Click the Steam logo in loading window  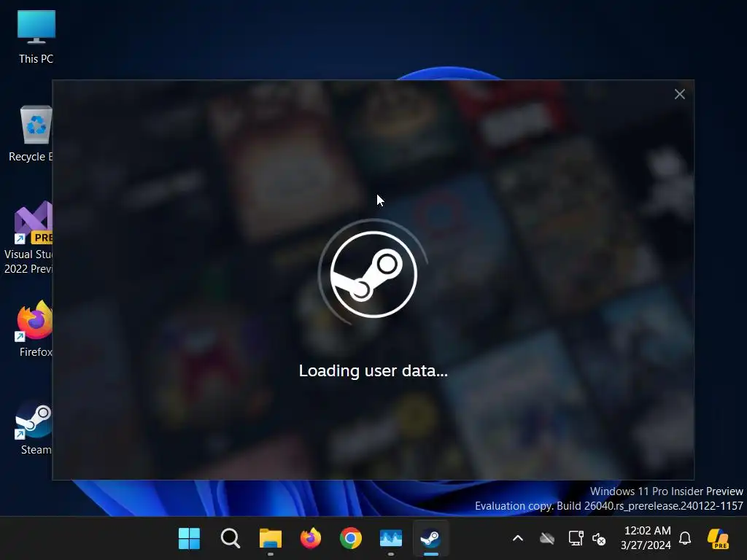click(x=373, y=274)
